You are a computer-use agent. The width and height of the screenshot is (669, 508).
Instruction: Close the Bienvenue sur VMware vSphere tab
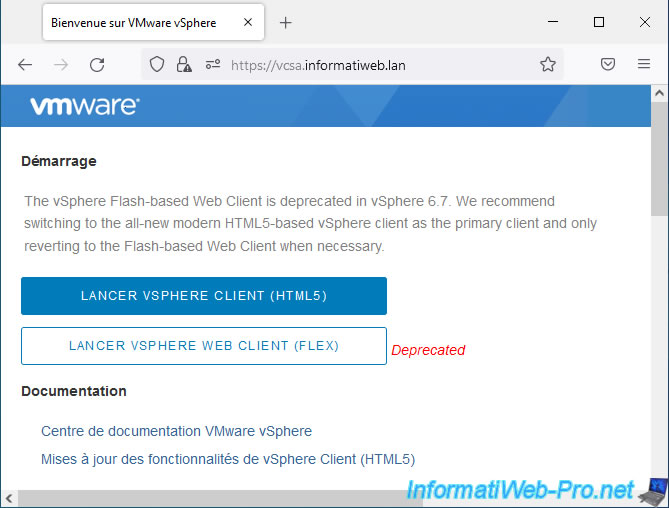[248, 22]
